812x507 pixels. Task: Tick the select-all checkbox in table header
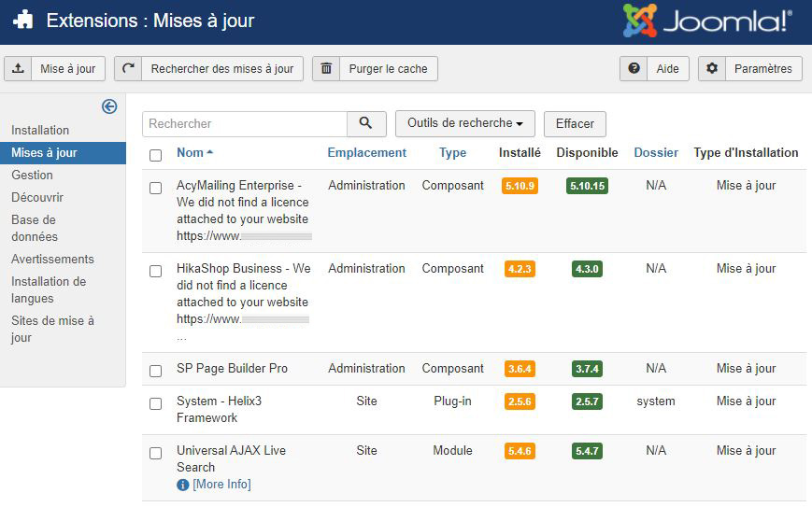click(x=156, y=154)
